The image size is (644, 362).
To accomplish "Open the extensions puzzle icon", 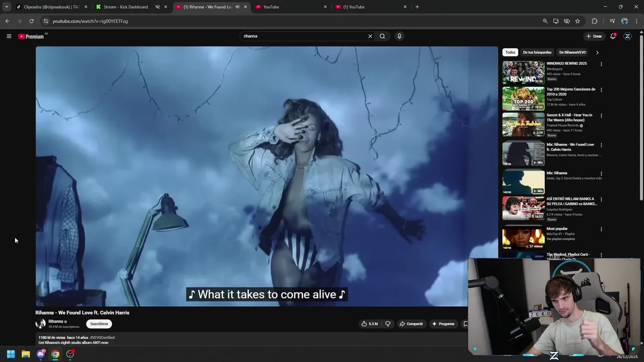I will [595, 21].
